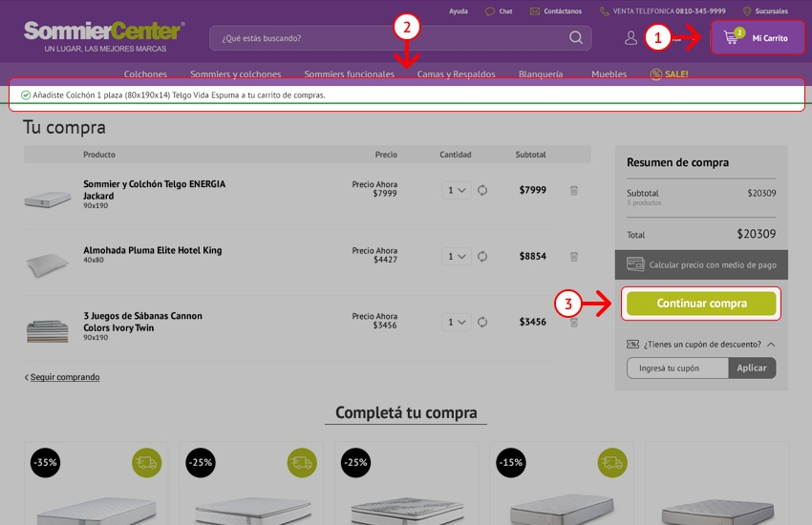Open the user account icon
Viewport: 812px width, 525px height.
tap(630, 38)
